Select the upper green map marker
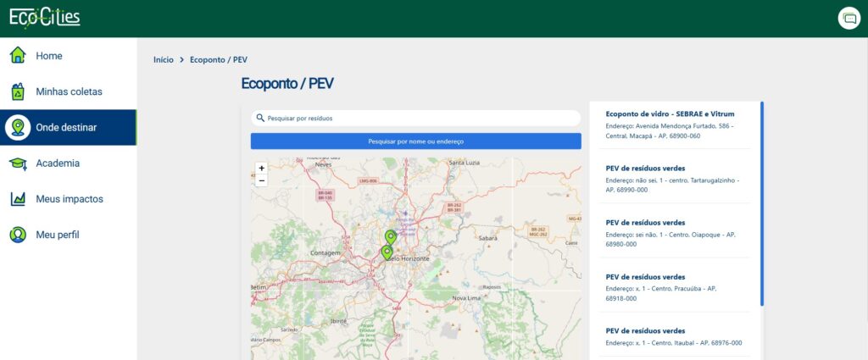Image resolution: width=868 pixels, height=360 pixels. (x=390, y=236)
